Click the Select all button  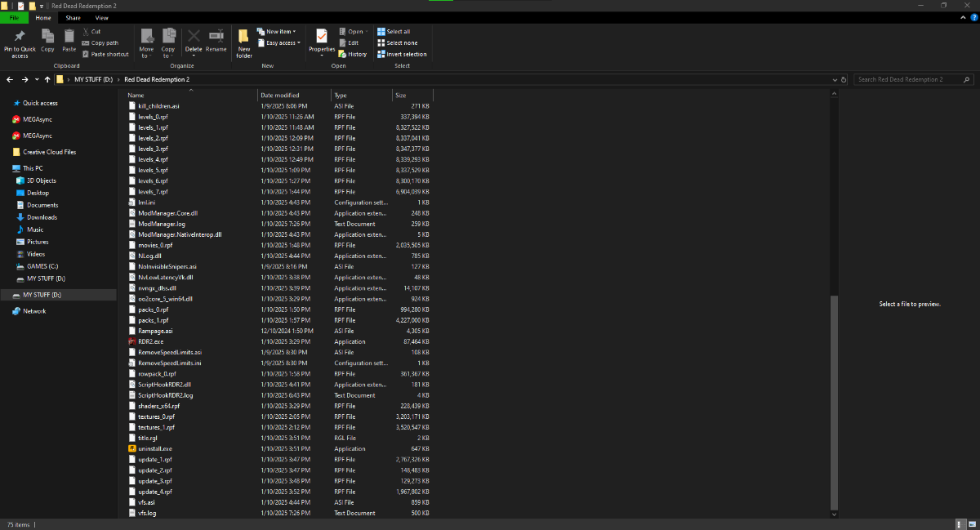coord(394,31)
